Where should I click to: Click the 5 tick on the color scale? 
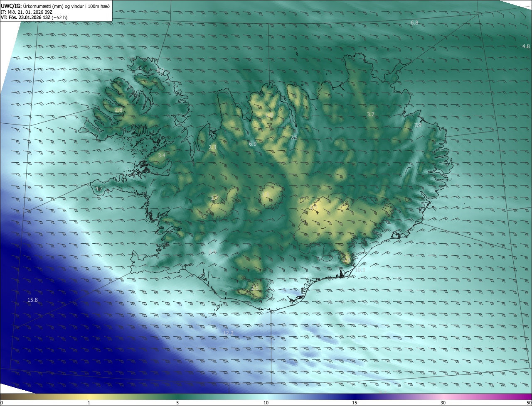(x=177, y=403)
